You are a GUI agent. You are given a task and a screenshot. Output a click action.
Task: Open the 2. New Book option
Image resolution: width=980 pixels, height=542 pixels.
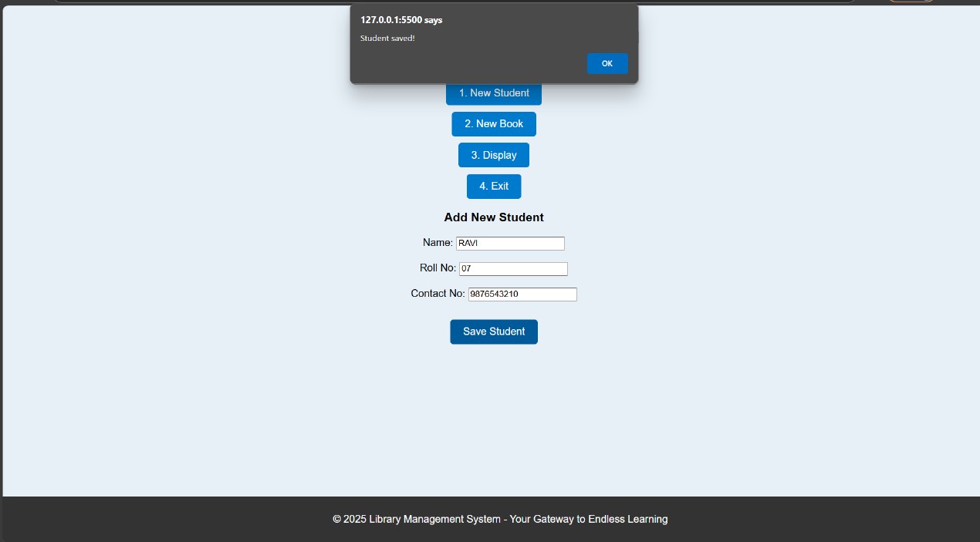tap(494, 124)
